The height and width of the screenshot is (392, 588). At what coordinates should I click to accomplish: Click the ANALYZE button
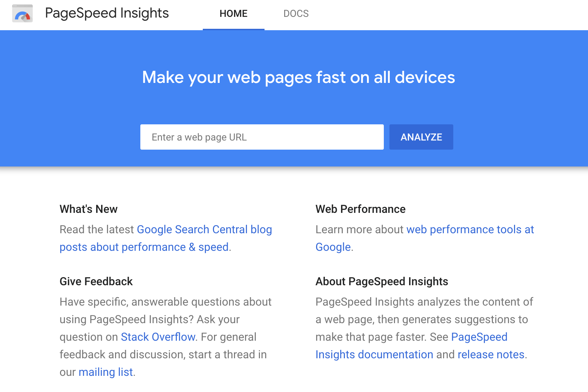coord(421,137)
